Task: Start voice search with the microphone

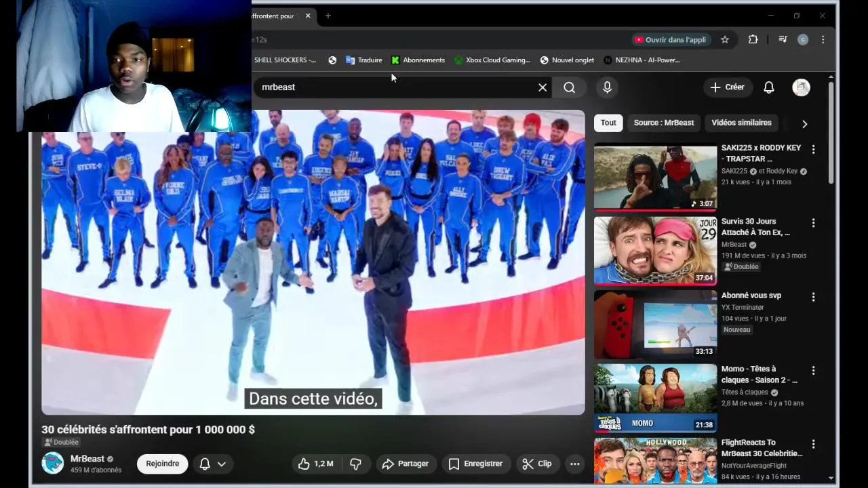Action: [x=607, y=87]
